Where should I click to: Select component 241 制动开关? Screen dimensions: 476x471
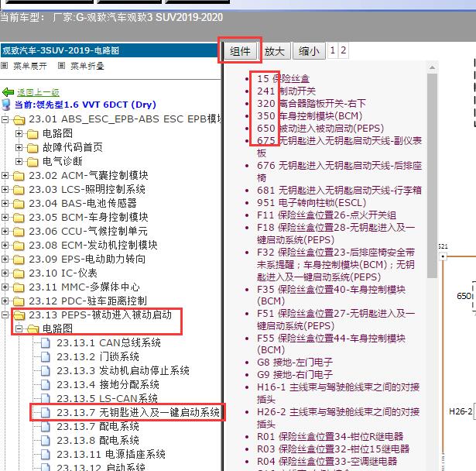pyautogui.click(x=286, y=91)
